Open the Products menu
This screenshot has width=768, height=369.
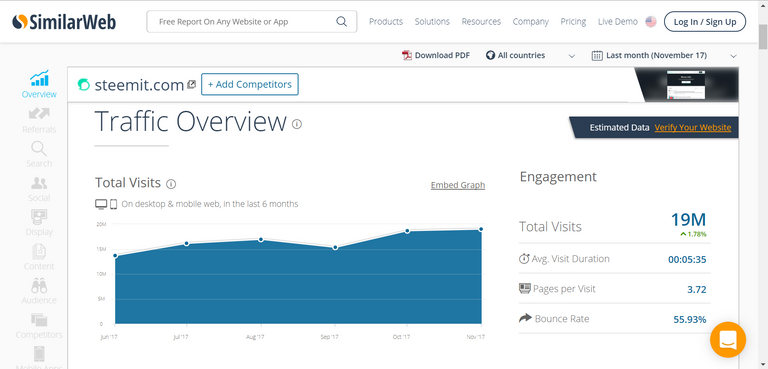pyautogui.click(x=386, y=22)
